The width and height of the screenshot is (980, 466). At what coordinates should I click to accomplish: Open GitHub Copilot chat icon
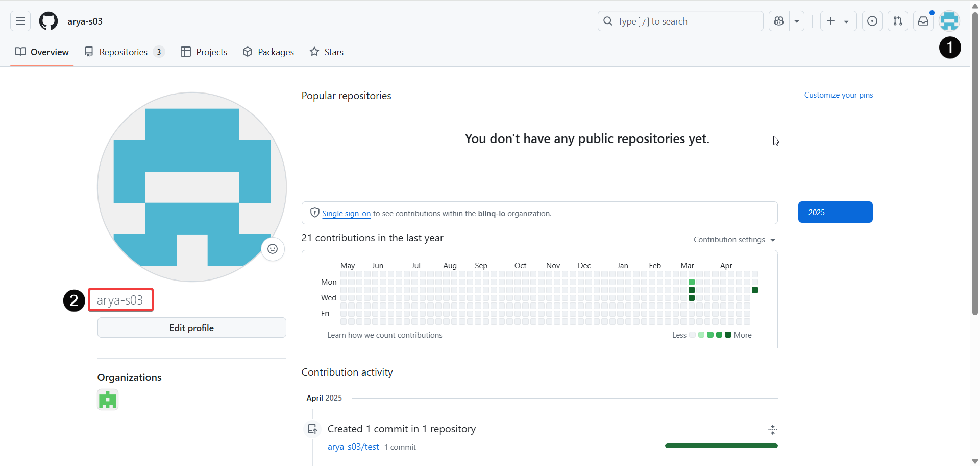pos(778,21)
